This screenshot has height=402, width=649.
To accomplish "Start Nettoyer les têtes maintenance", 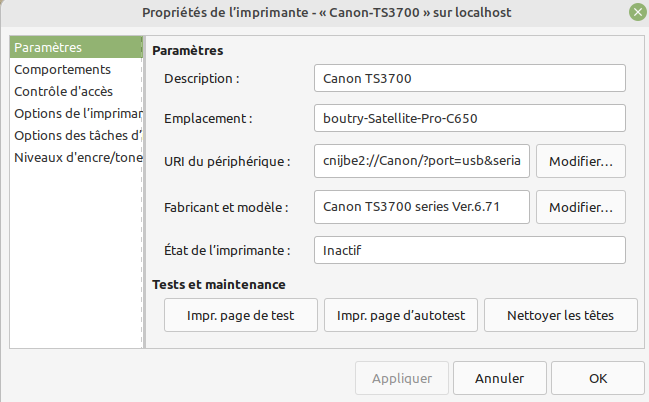I will tap(559, 315).
